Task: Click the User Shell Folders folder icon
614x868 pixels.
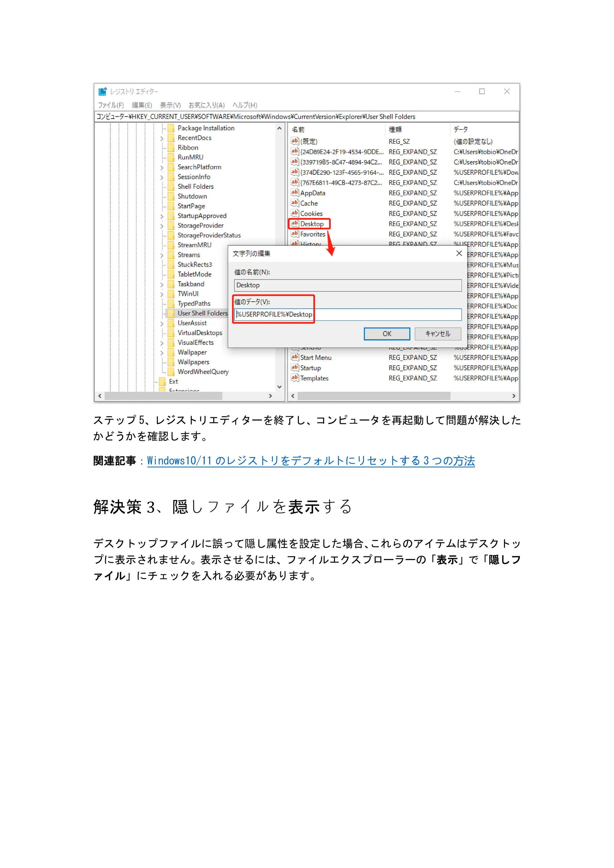Action: [171, 313]
